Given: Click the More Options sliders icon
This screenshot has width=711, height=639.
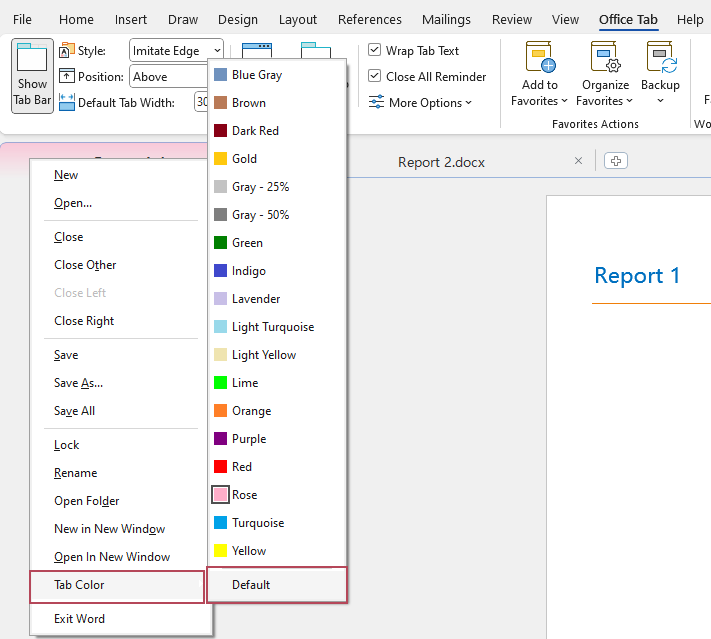Looking at the screenshot, I should coord(376,102).
